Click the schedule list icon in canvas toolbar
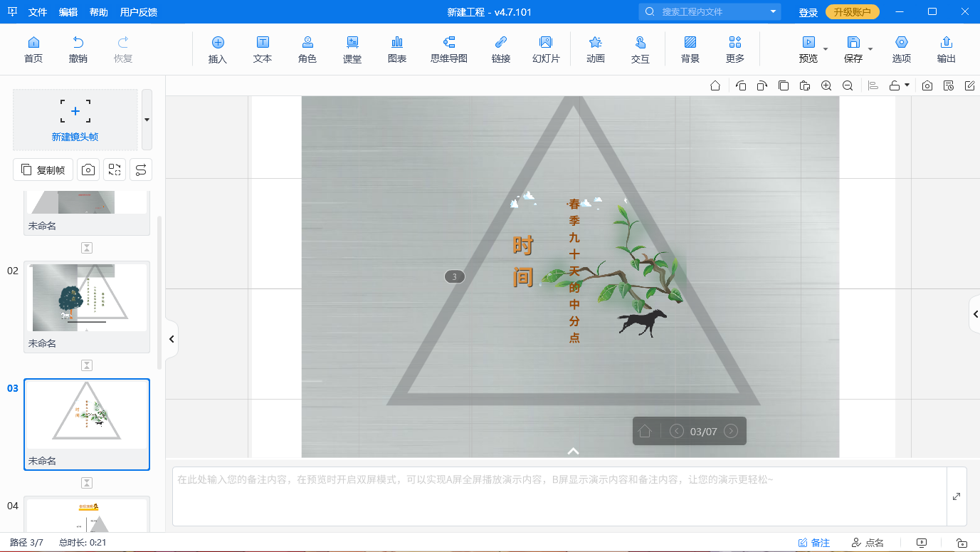This screenshot has height=552, width=980. [949, 85]
